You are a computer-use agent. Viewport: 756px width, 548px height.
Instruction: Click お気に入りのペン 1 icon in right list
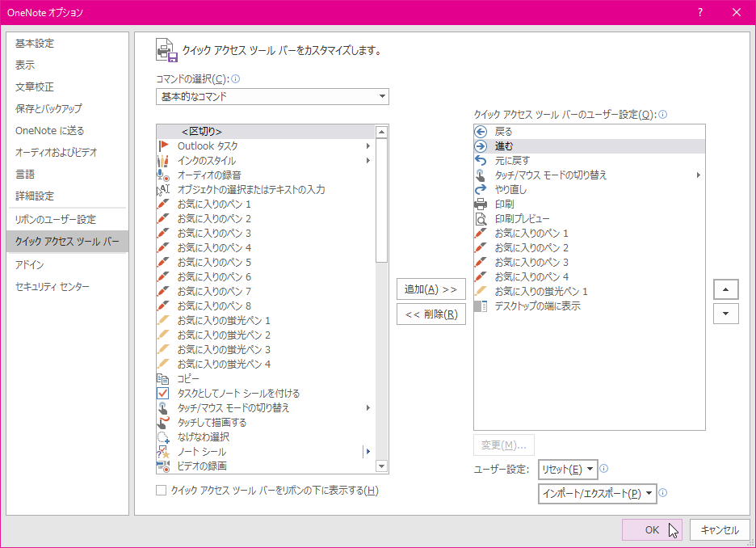click(481, 234)
